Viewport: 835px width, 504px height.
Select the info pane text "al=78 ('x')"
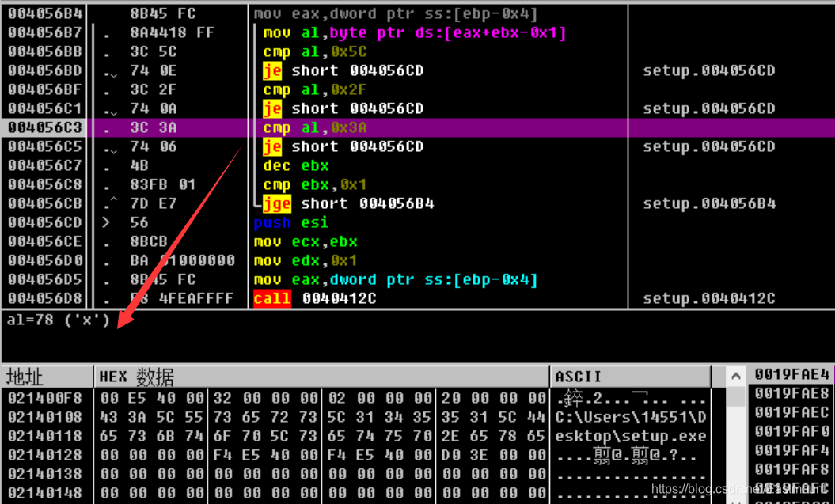pos(59,320)
